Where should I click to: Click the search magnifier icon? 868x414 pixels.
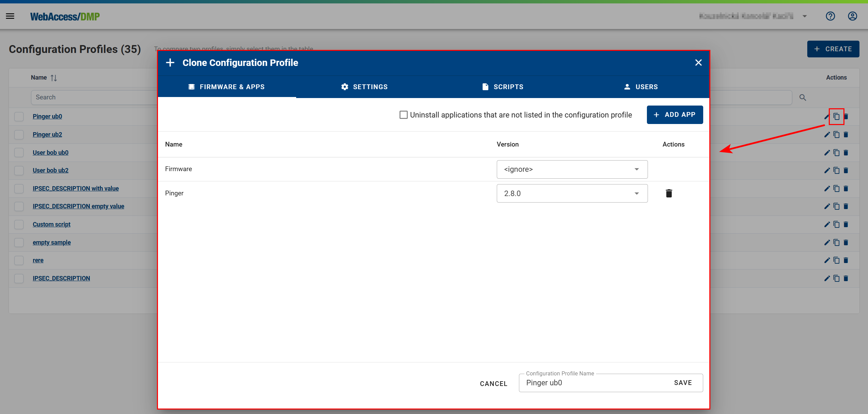[x=802, y=97]
